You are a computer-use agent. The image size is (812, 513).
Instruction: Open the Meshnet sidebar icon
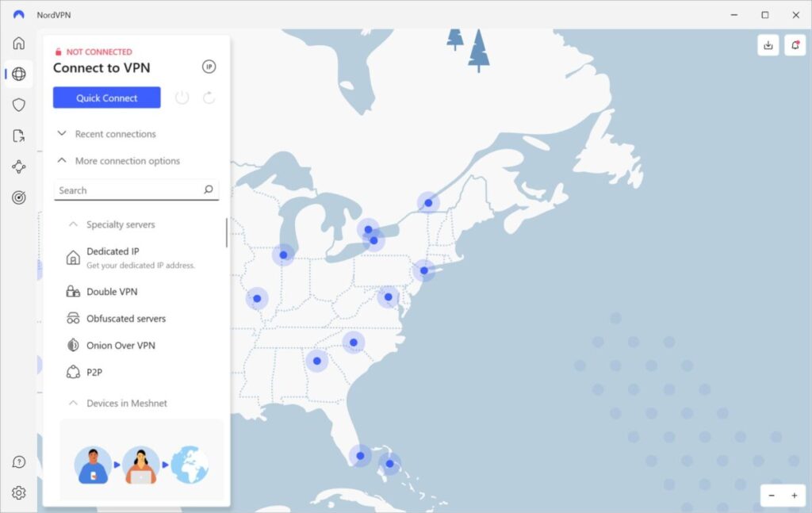(x=19, y=167)
